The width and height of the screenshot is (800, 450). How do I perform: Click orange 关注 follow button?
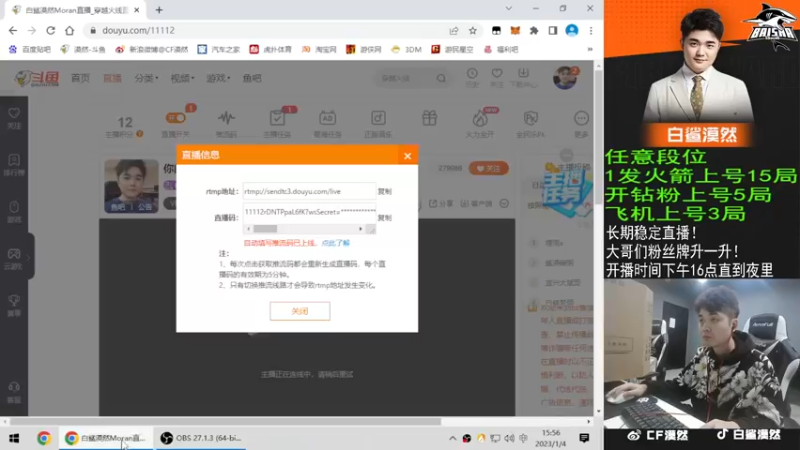point(488,168)
